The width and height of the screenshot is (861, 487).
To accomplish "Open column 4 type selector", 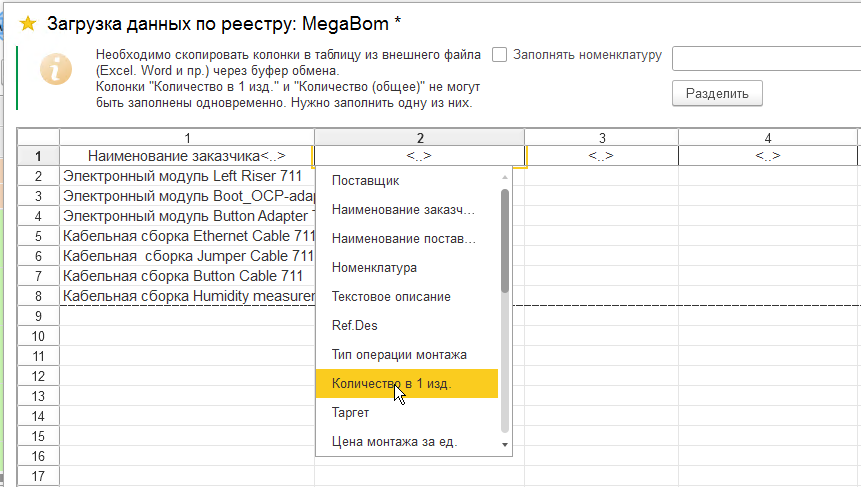I will coord(767,156).
